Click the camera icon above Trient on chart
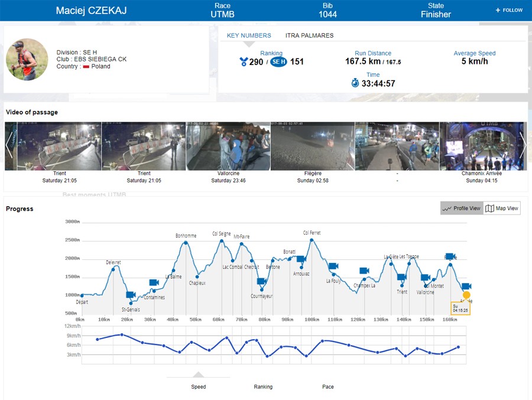Viewport: 532px width, 400px height. click(x=401, y=277)
